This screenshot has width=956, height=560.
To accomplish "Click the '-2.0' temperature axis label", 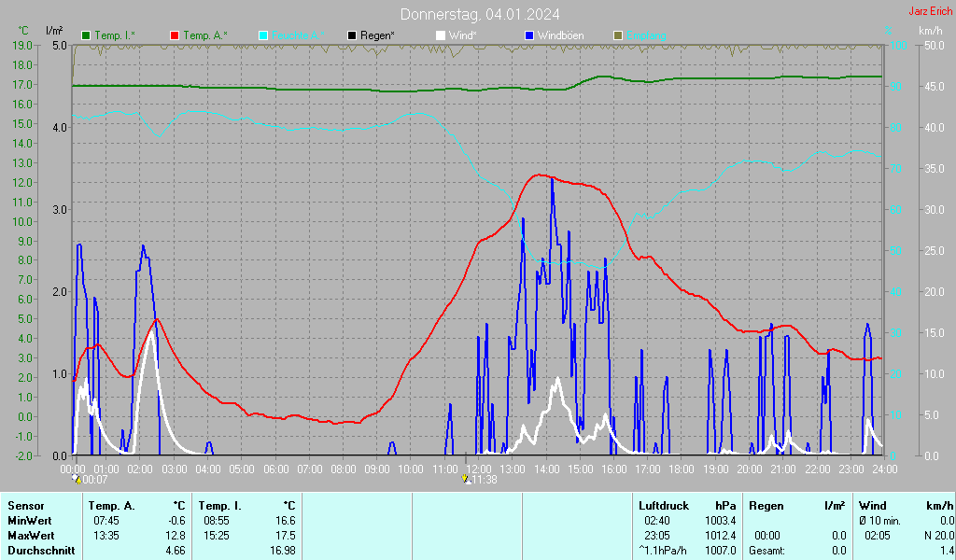I will 22,455.
